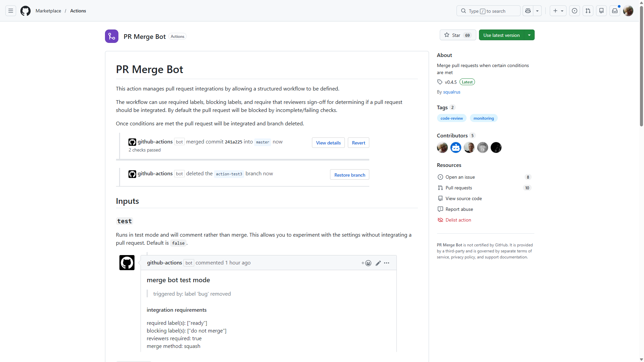Go to Actions breadcrumb
This screenshot has width=644, height=362.
coord(78,11)
